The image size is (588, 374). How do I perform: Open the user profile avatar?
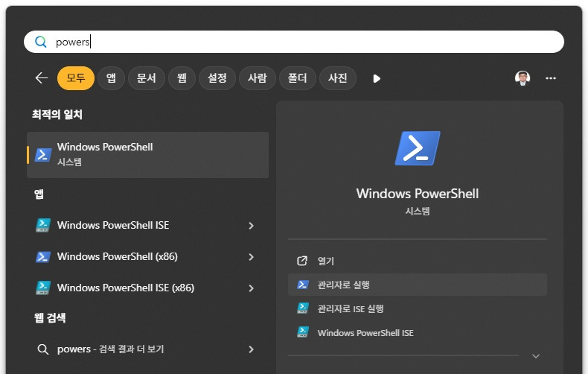click(523, 78)
